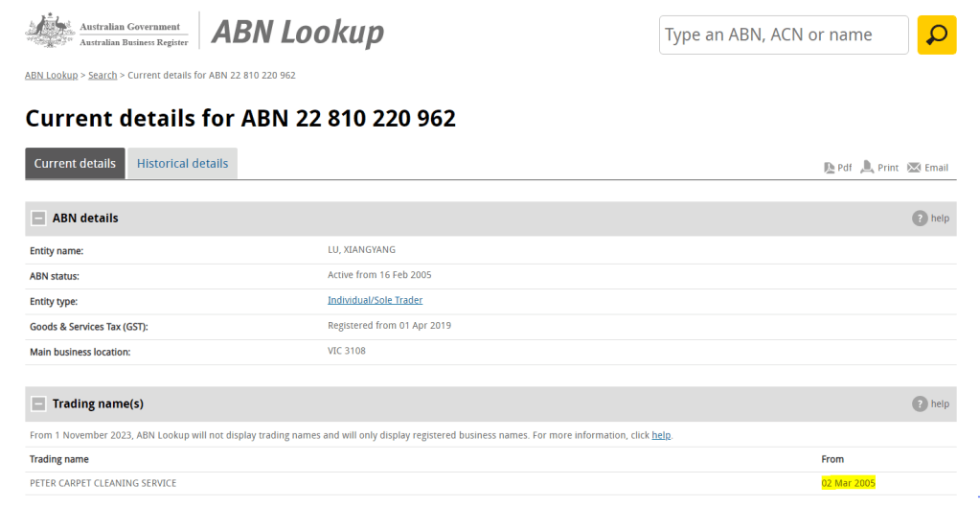The width and height of the screenshot is (980, 507).
Task: Click the Email envelope icon
Action: (914, 168)
